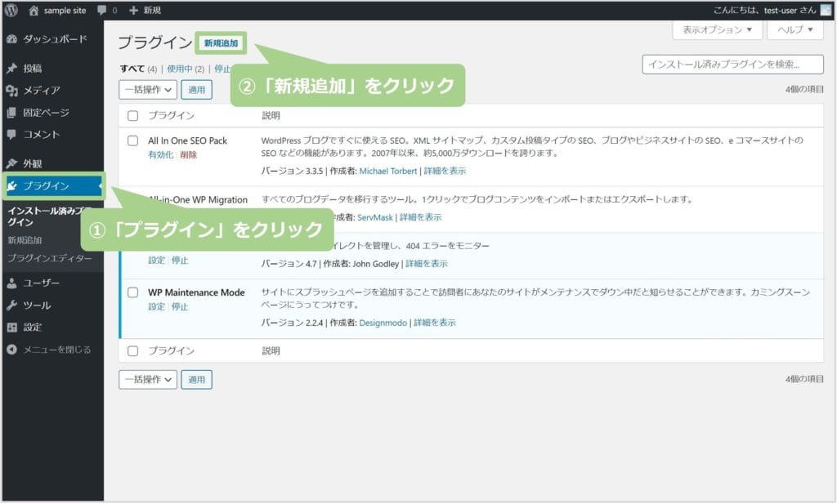Open the ダッシュボード (Dashboard) sidebar icon
The height and width of the screenshot is (504, 837).
point(11,38)
